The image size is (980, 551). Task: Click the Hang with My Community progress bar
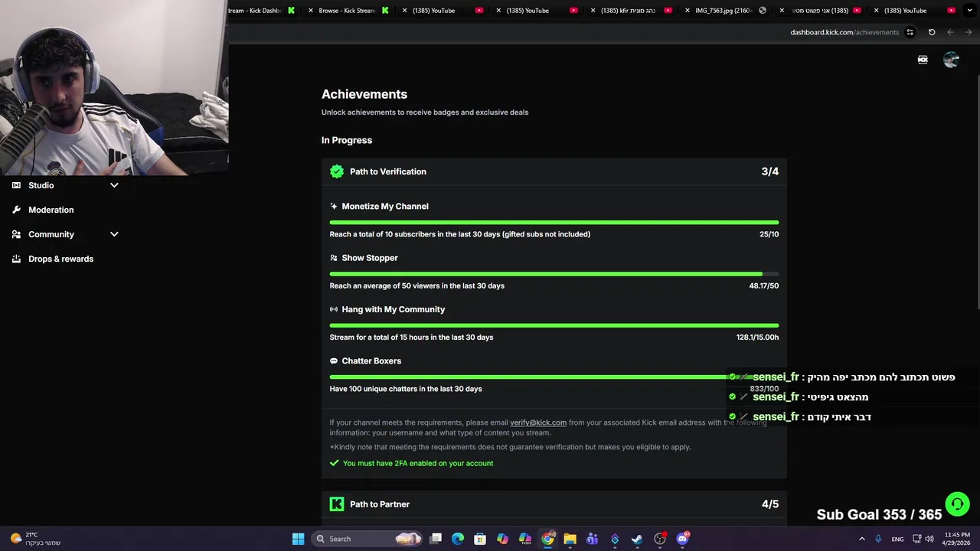pyautogui.click(x=554, y=325)
